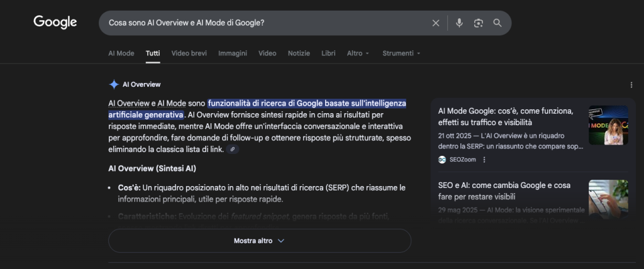Open the AI Overview three-dot options menu
This screenshot has width=644, height=269.
click(x=631, y=85)
